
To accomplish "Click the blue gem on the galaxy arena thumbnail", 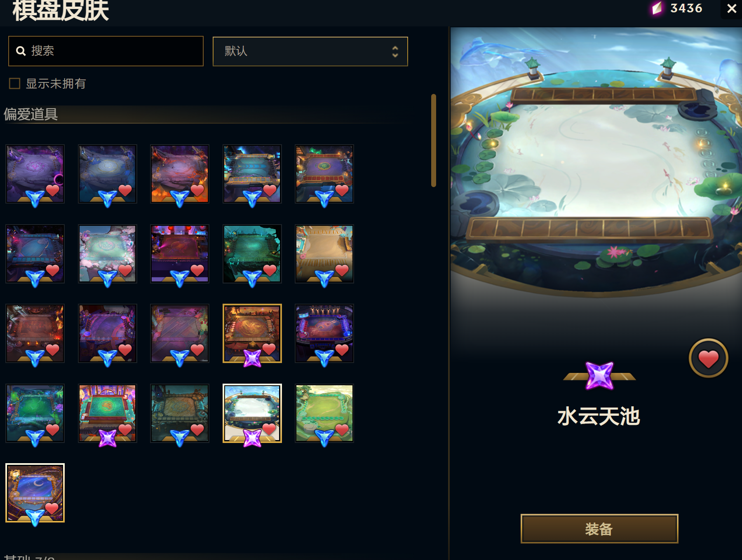I will (35, 517).
